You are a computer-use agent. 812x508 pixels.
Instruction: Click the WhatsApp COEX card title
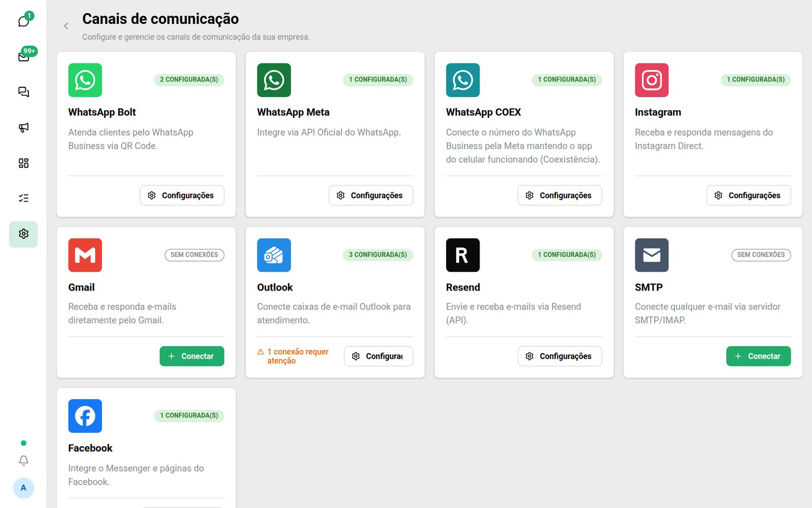pyautogui.click(x=483, y=112)
